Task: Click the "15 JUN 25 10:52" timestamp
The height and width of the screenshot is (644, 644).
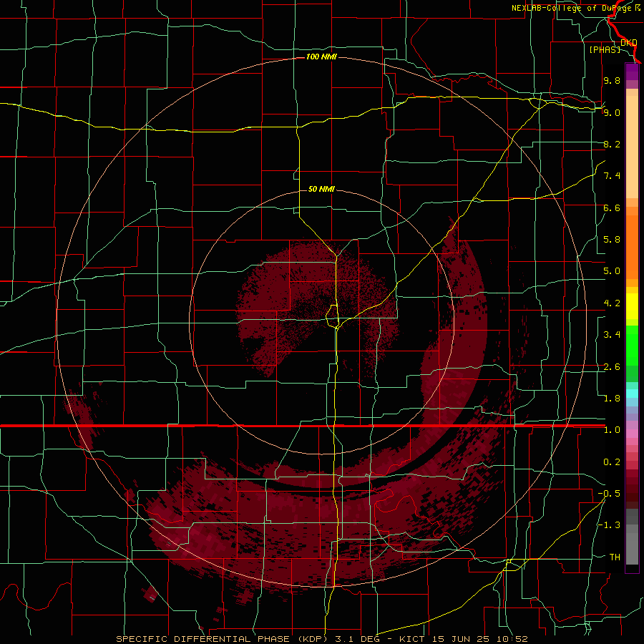Action: click(479, 639)
